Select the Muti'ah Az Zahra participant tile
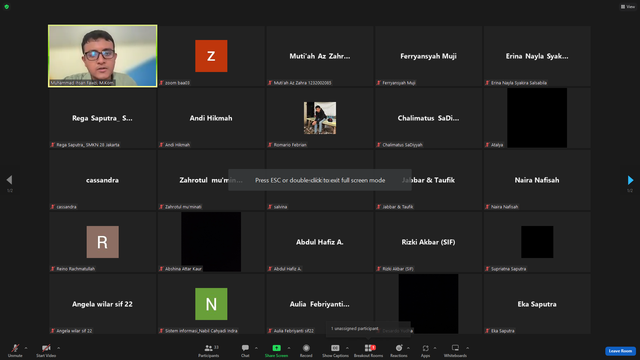Screen dimensions: 640x360 click(x=320, y=56)
